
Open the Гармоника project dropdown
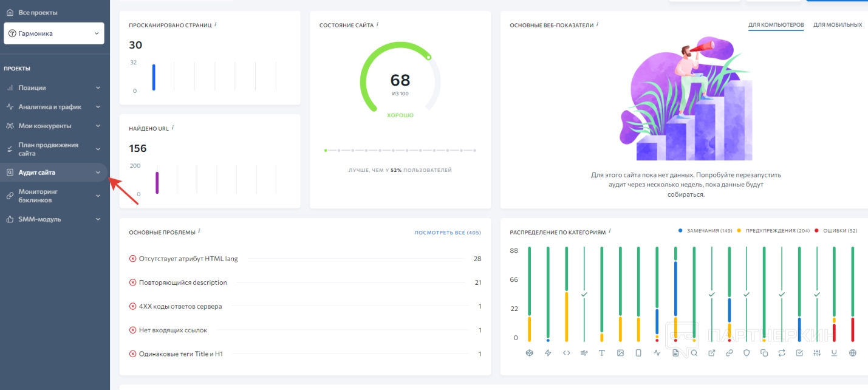tap(54, 33)
